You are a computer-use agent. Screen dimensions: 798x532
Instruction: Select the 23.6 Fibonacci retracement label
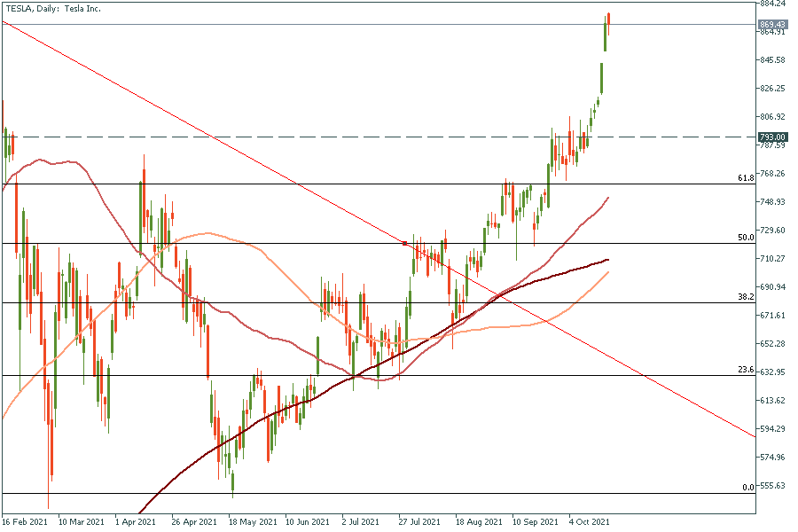746,370
